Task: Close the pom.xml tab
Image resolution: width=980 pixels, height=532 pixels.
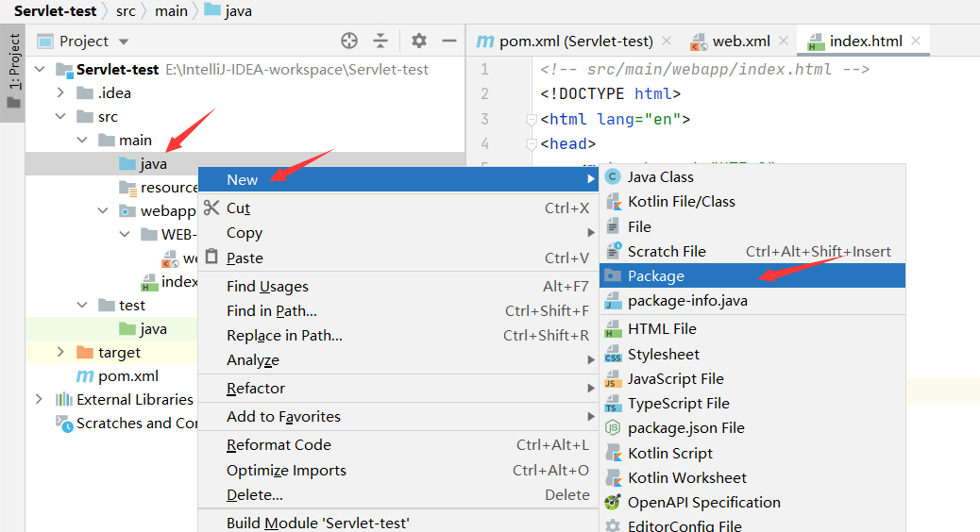Action: [x=667, y=41]
